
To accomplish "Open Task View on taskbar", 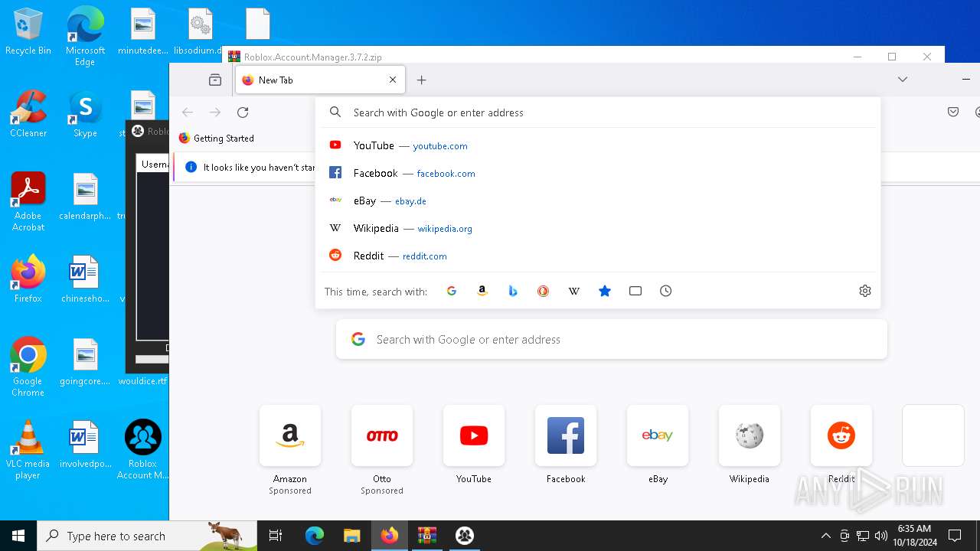I will click(x=276, y=536).
